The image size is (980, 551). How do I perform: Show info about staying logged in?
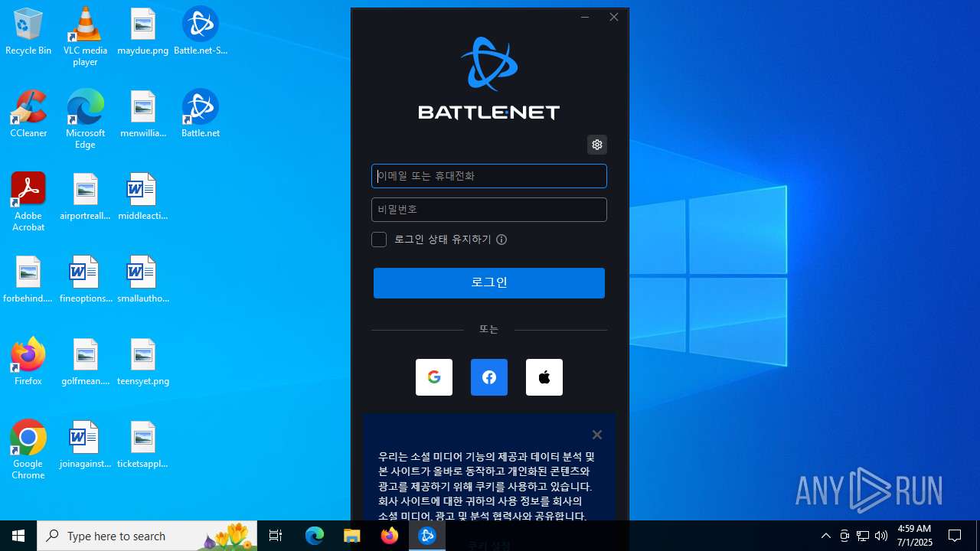(x=501, y=240)
